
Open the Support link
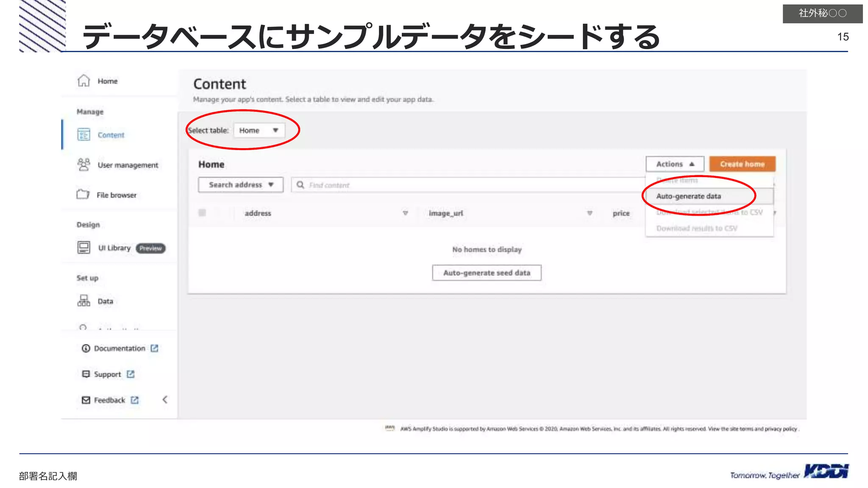(107, 374)
